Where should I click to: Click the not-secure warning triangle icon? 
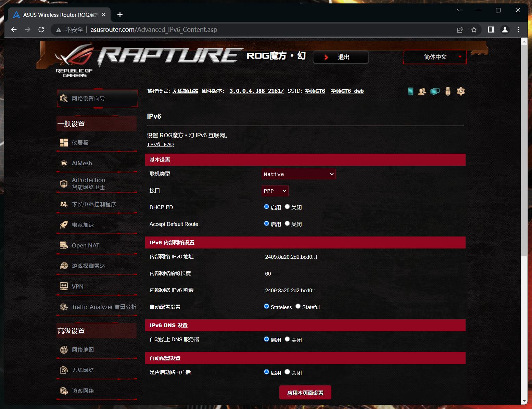(59, 30)
